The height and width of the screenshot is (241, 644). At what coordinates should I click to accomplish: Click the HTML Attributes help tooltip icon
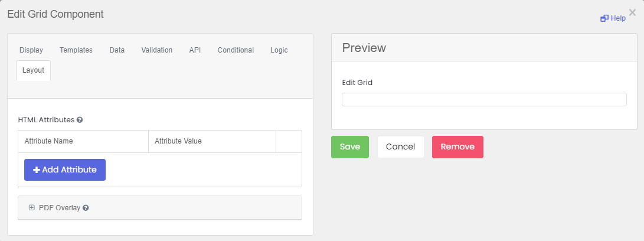click(80, 120)
